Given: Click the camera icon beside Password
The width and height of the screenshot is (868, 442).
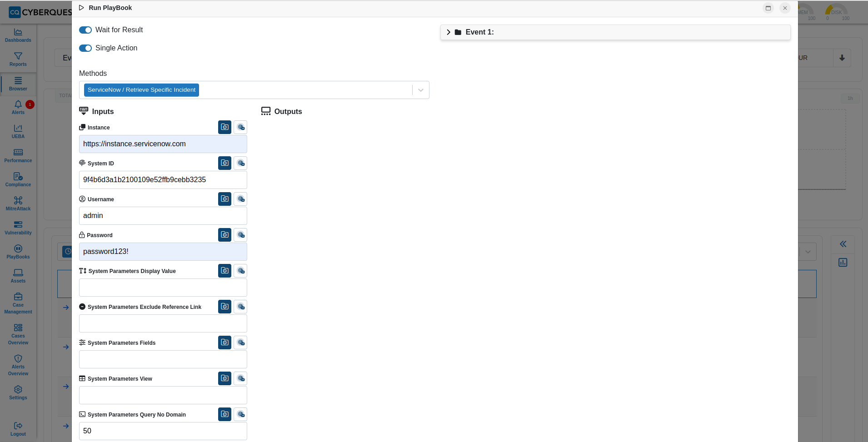Looking at the screenshot, I should point(224,235).
